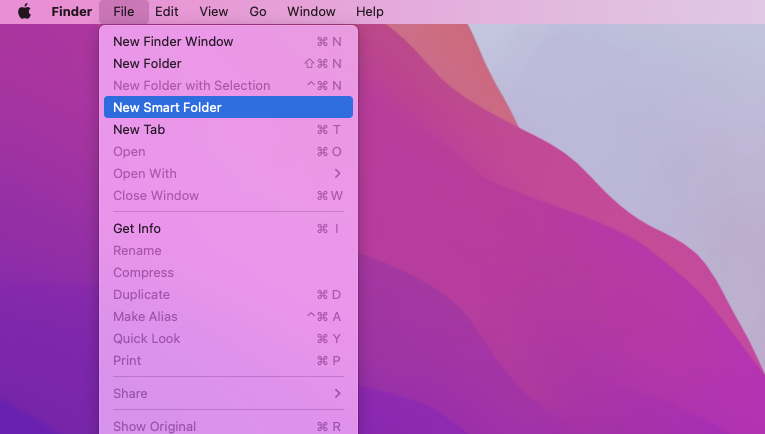Choose New Finder Window

coord(228,41)
